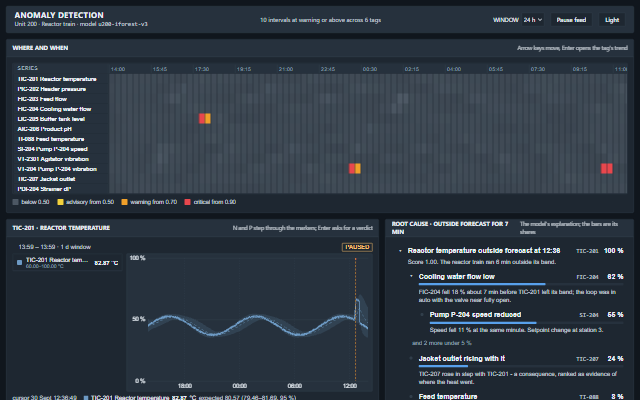Click the TI-088 tag in root cause list
640x400 pixels.
(x=589, y=396)
